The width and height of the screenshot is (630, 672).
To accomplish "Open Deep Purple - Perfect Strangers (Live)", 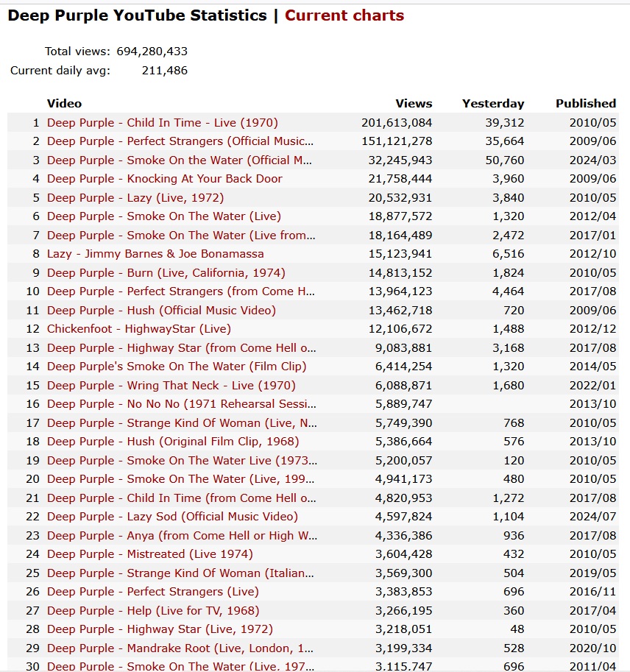I will (153, 592).
